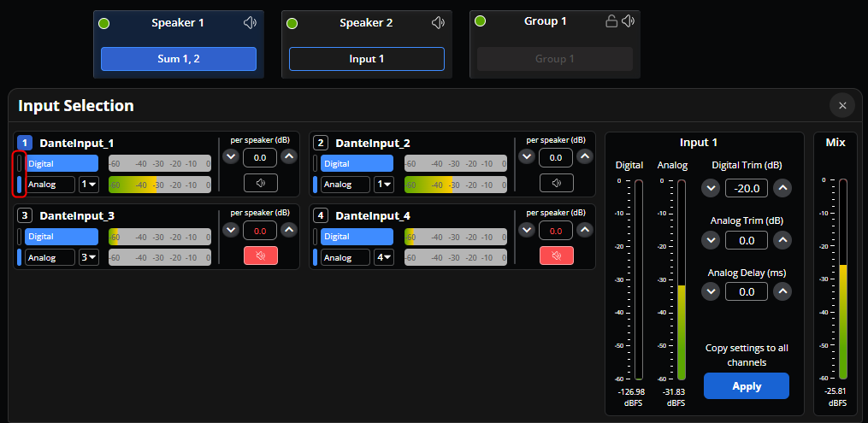The width and height of the screenshot is (868, 423).
Task: Apply settings to all channels
Action: [x=747, y=386]
